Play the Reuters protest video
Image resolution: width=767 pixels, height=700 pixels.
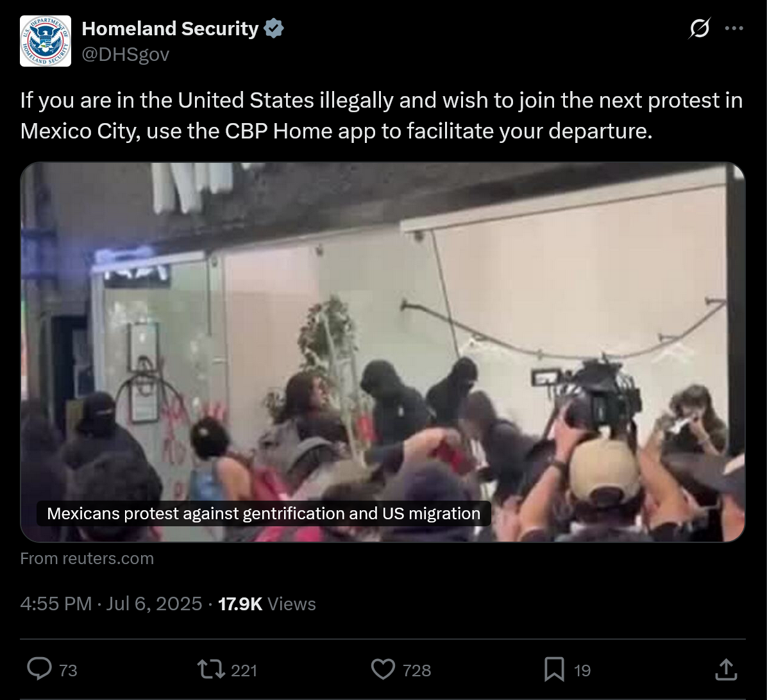click(382, 352)
